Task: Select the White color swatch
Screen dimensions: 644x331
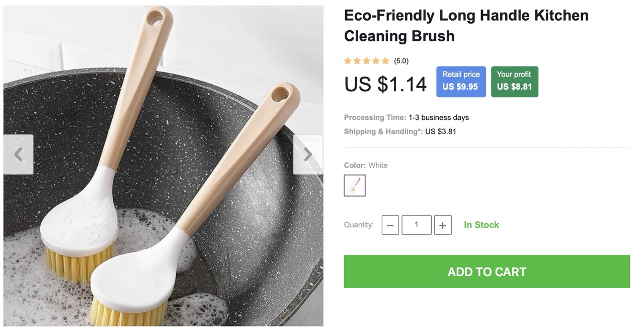Action: [355, 185]
